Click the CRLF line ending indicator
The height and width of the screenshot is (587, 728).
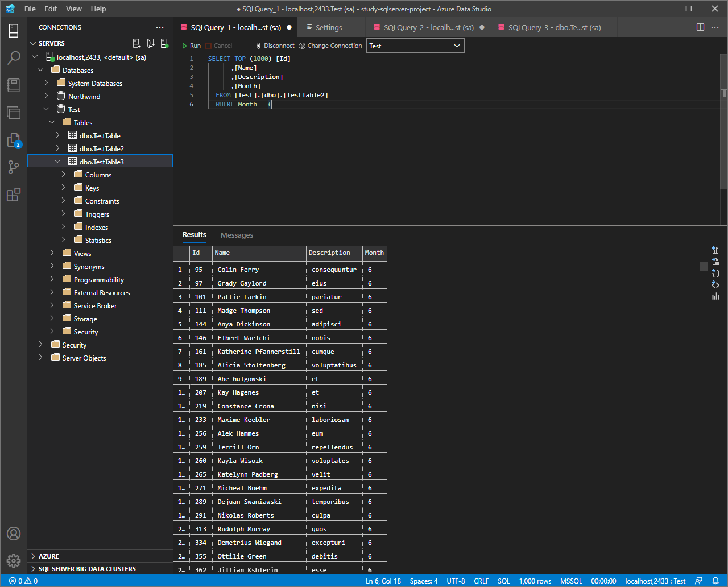[481, 581]
